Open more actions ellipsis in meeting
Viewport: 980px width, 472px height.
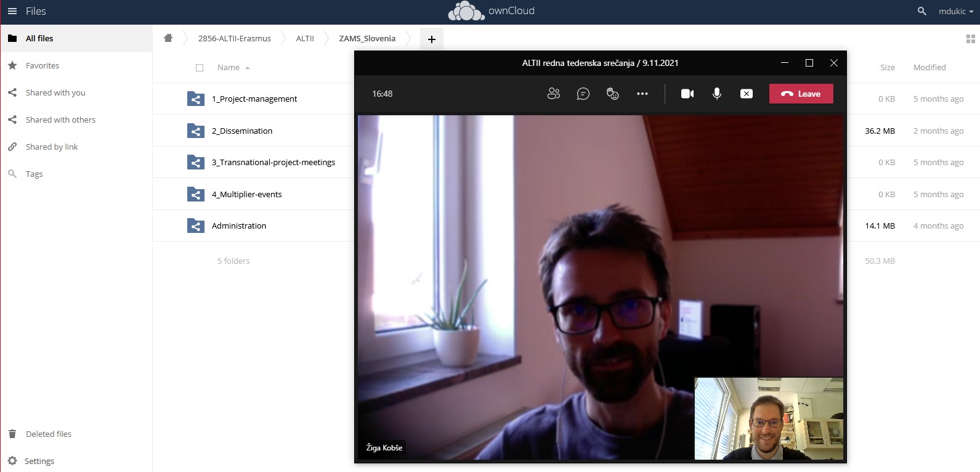(642, 94)
